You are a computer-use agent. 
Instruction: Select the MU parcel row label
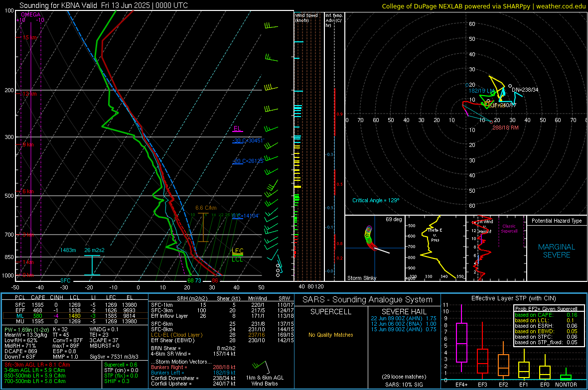tap(20, 321)
